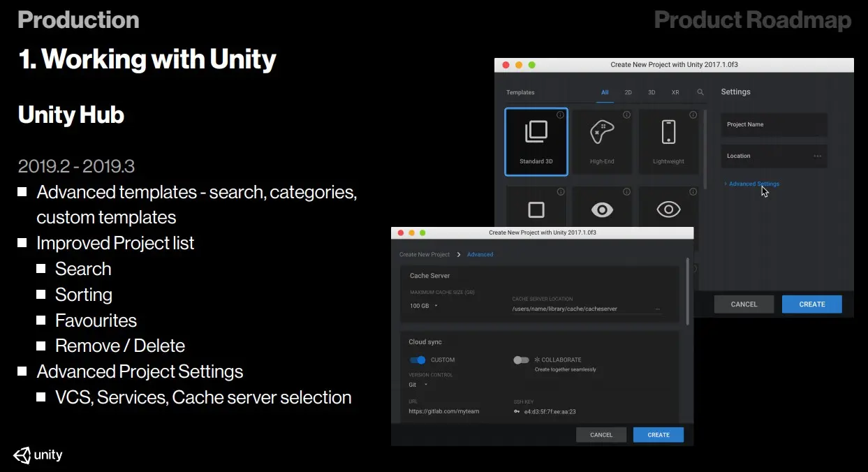The width and height of the screenshot is (868, 472).
Task: Open info for the square icon template
Action: tap(560, 192)
